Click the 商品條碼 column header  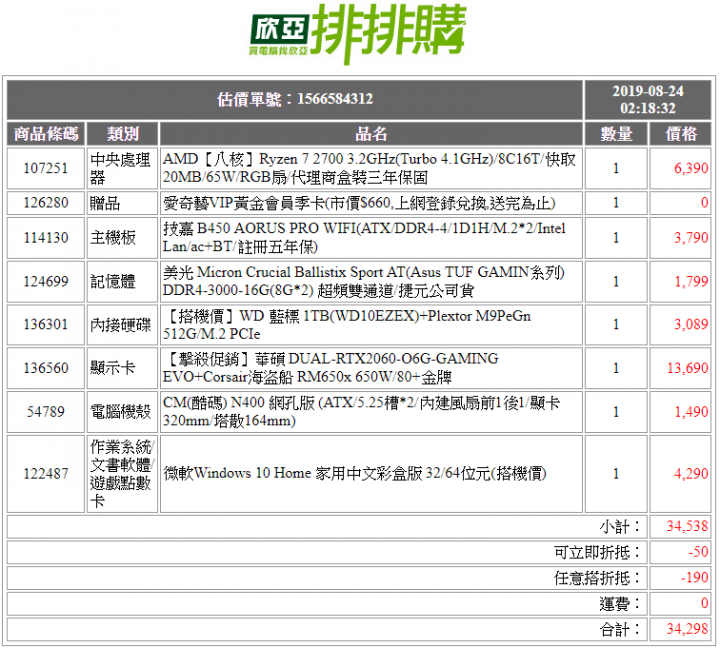point(46,134)
